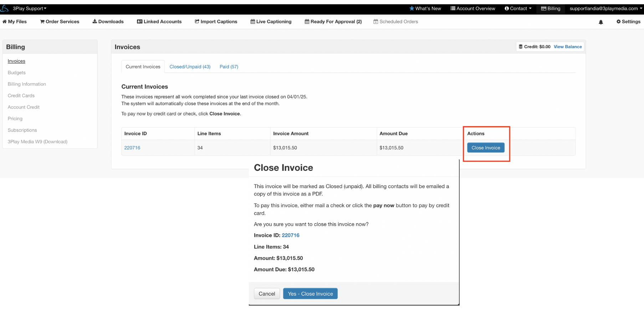Open Account Credit in sidebar
Image resolution: width=644 pixels, height=311 pixels.
coord(24,107)
